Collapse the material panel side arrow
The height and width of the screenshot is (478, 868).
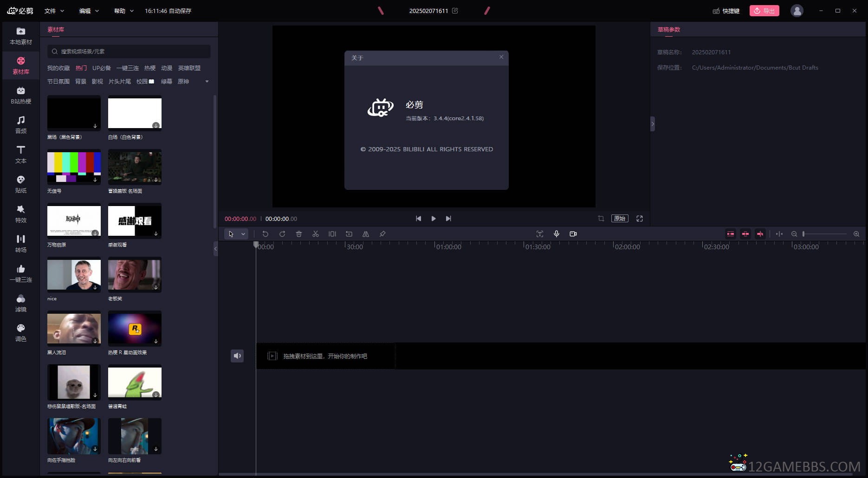[215, 249]
